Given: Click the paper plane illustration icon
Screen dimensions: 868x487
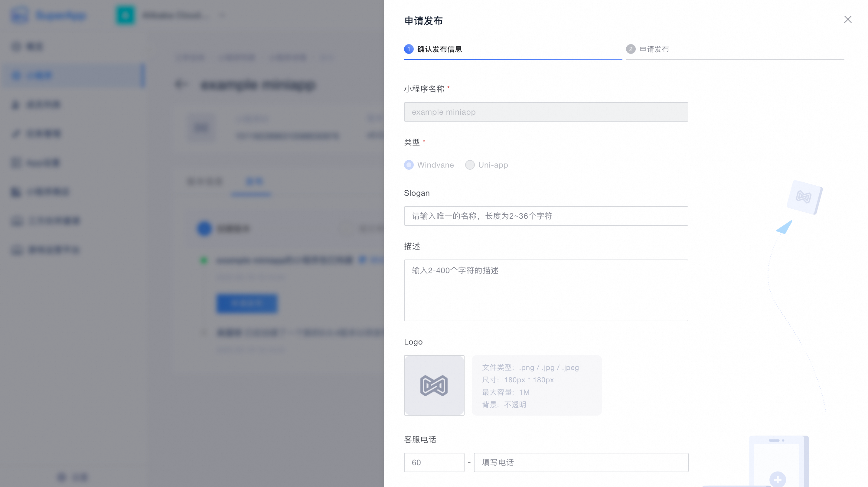Looking at the screenshot, I should click(785, 227).
